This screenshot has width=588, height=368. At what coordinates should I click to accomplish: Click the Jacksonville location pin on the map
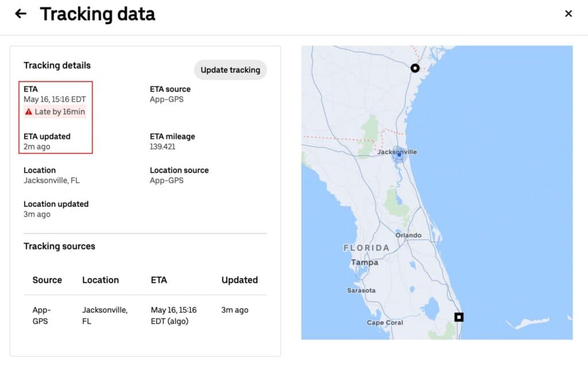coord(399,152)
